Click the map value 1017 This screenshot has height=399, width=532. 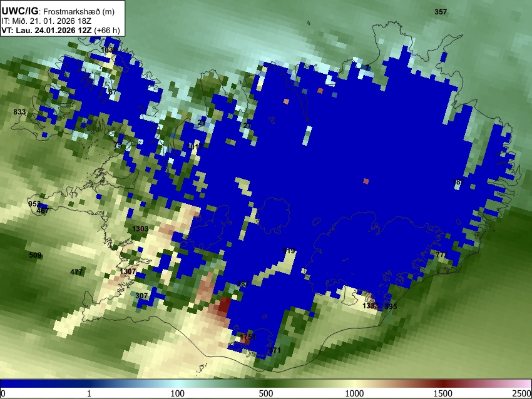click(195, 146)
